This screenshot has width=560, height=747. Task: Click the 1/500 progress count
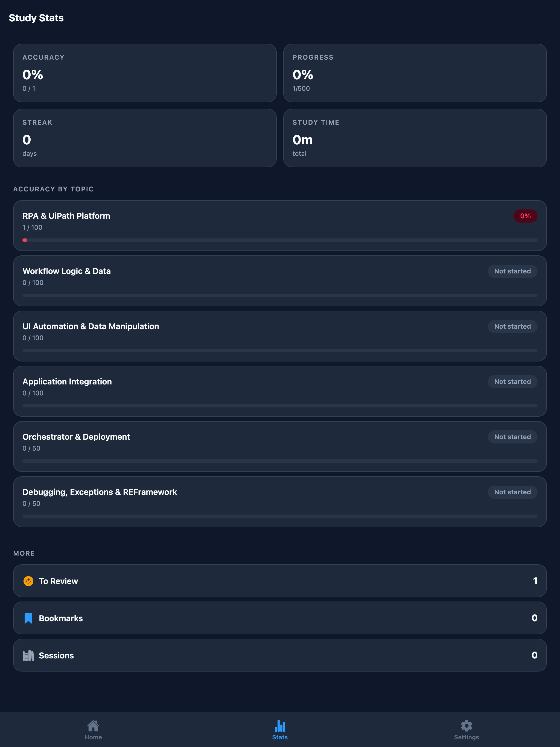pos(301,89)
